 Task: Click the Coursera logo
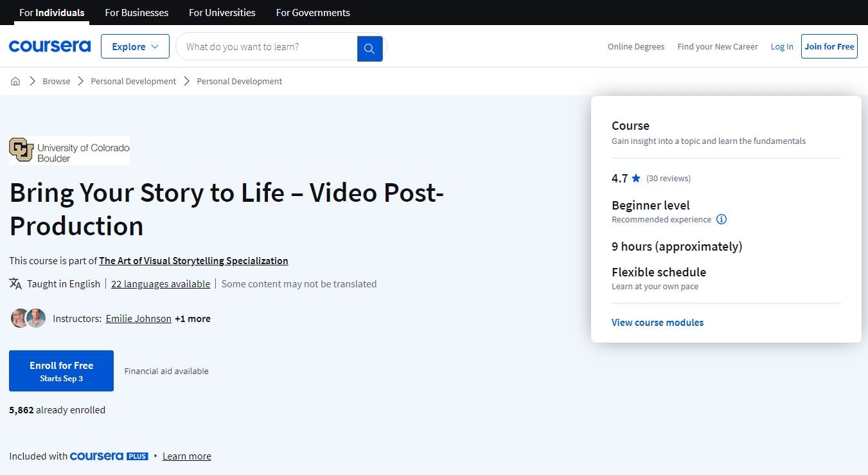click(x=49, y=46)
